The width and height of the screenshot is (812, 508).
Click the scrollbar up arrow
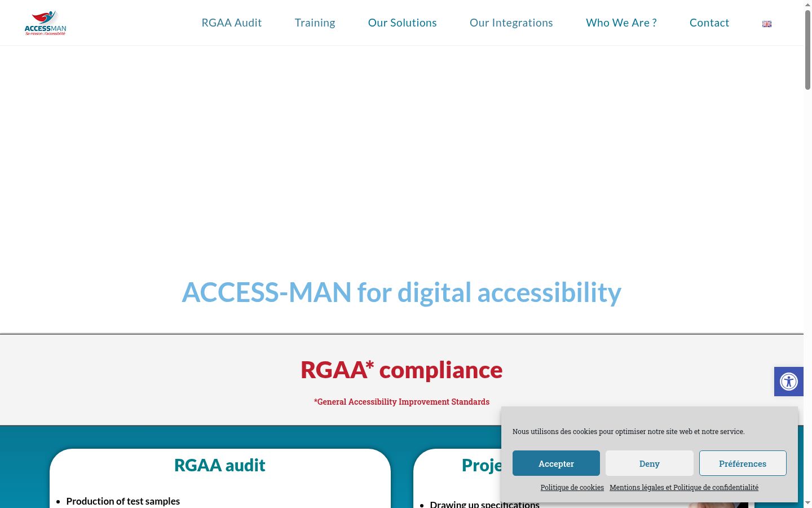tap(807, 5)
